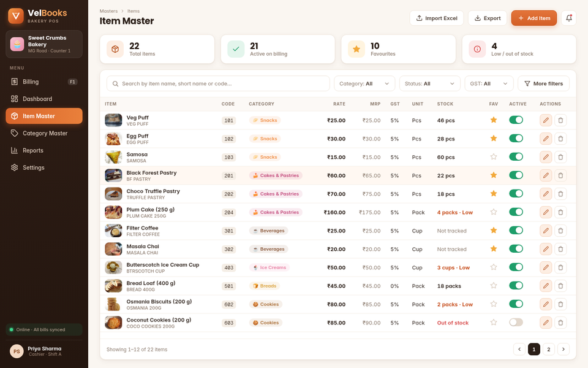
Task: Open the Category filter dropdown
Action: (364, 83)
